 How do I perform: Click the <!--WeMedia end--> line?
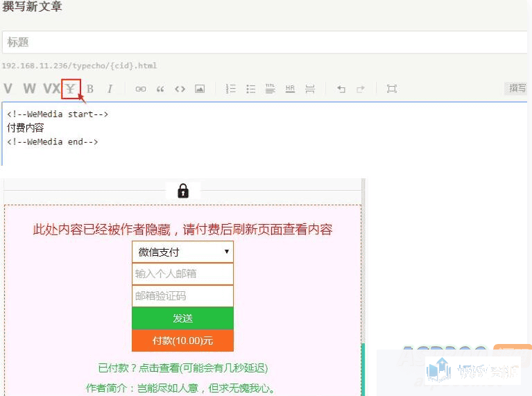point(52,141)
